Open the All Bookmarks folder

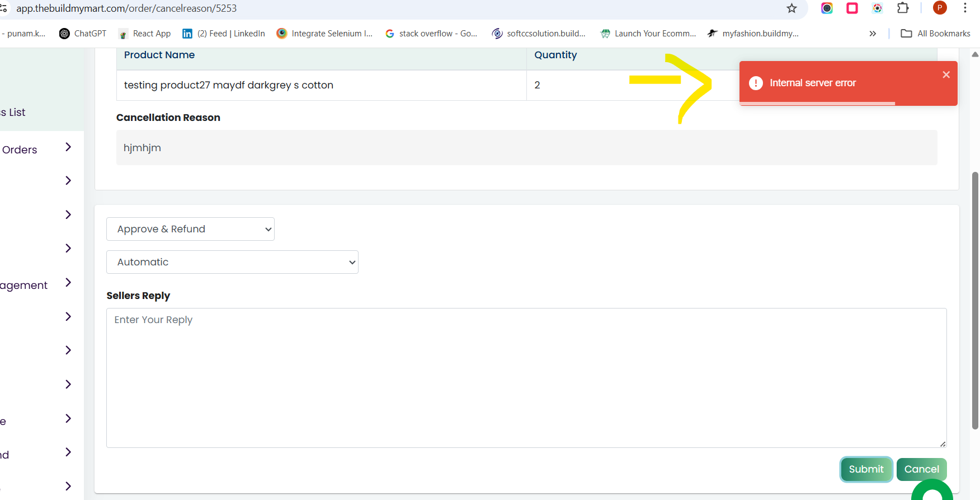click(935, 34)
